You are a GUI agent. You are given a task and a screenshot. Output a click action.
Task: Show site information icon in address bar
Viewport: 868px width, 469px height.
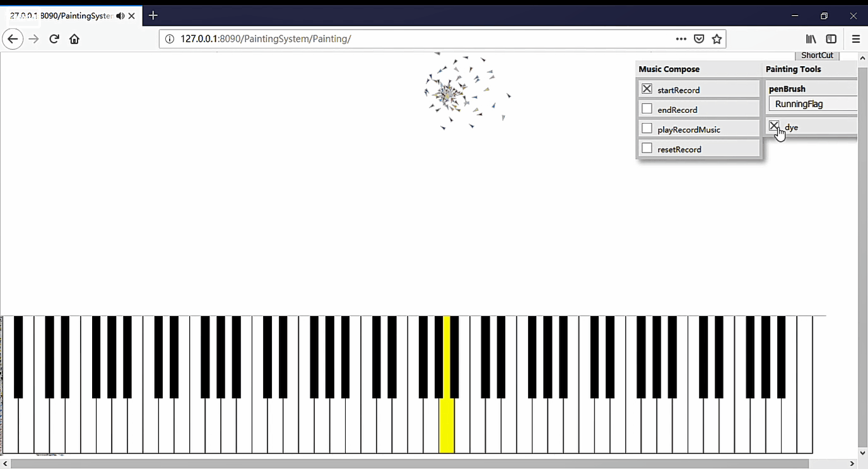[169, 39]
